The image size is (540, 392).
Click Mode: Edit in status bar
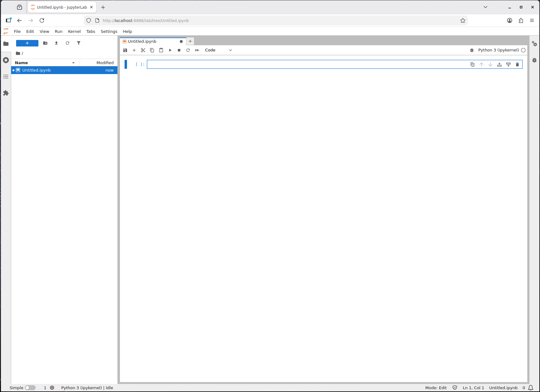coord(436,388)
